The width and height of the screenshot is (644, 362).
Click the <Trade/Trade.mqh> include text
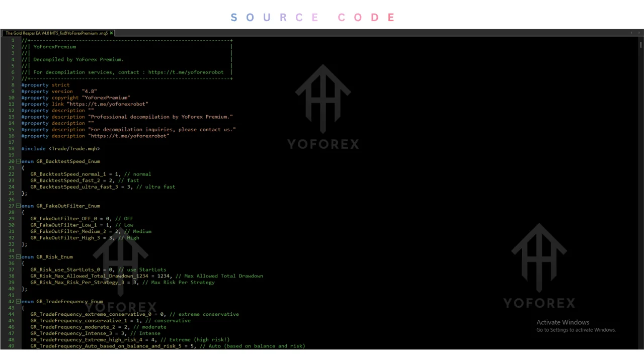pyautogui.click(x=74, y=149)
